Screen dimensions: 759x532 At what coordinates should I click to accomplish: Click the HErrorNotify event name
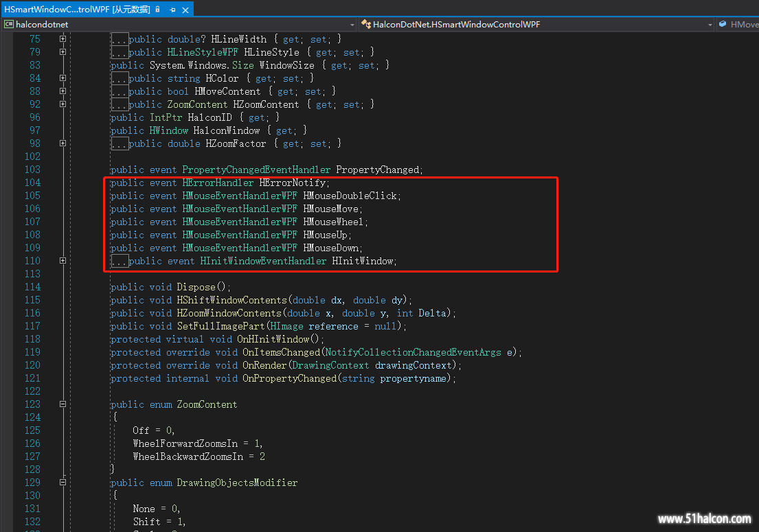pos(294,183)
